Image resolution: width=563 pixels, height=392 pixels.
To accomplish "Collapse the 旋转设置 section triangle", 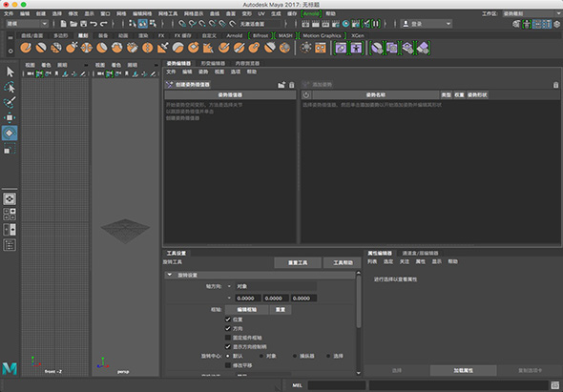I will 170,275.
